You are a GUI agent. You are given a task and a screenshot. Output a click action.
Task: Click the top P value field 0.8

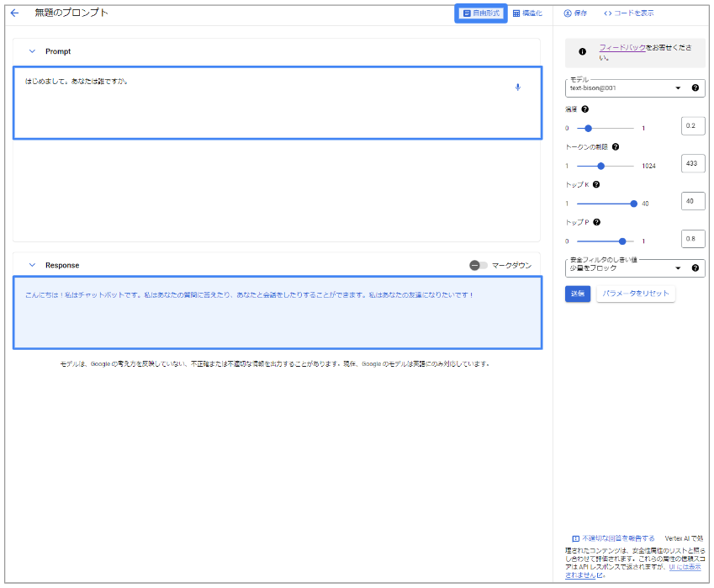693,239
